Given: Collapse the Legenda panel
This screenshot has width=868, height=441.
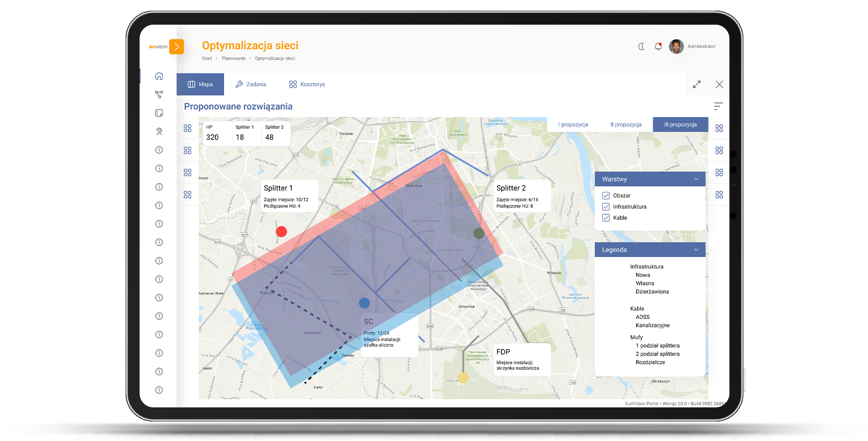Looking at the screenshot, I should pos(696,250).
